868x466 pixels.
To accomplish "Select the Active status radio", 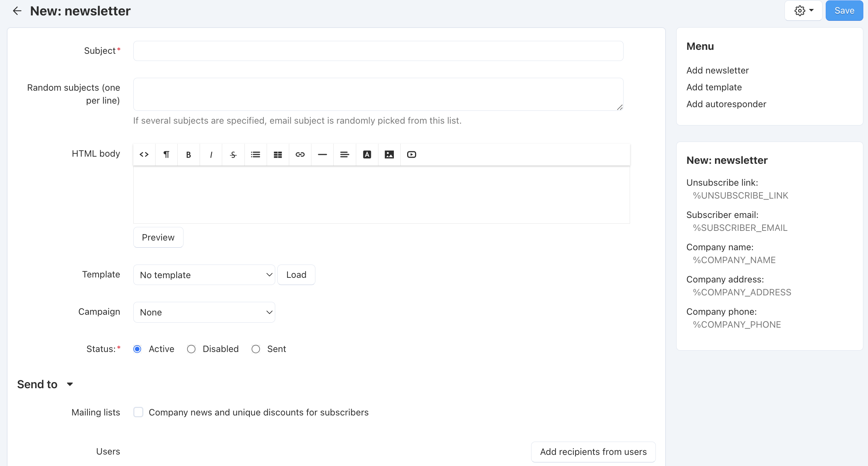I will pos(137,349).
